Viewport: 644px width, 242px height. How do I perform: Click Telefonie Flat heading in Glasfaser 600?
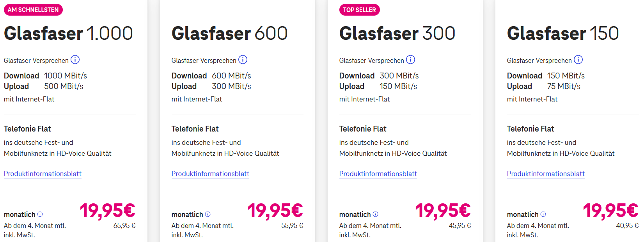pos(195,129)
